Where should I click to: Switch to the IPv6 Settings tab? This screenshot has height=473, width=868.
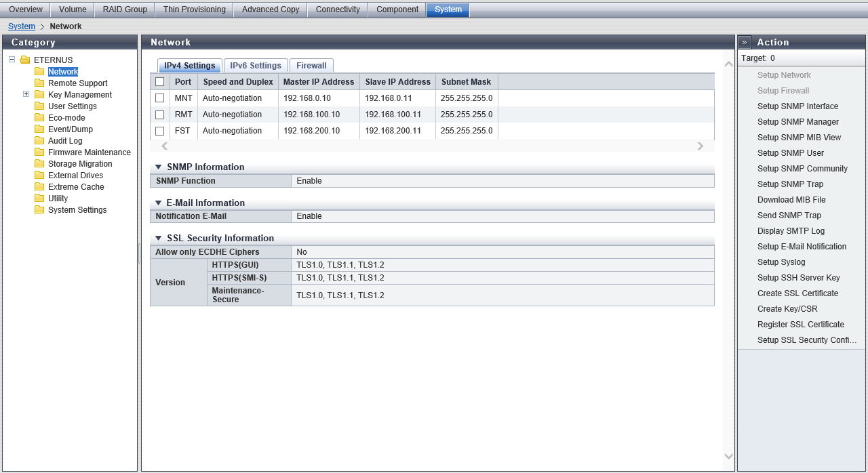[256, 66]
